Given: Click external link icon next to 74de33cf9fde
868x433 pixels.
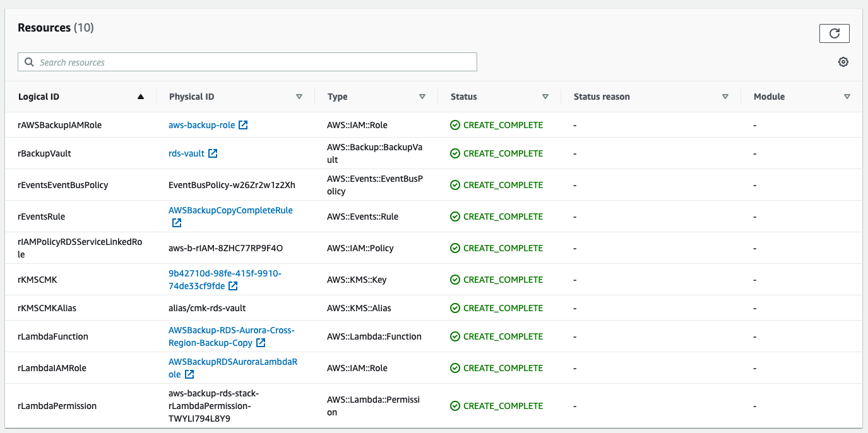Looking at the screenshot, I should pyautogui.click(x=233, y=286).
